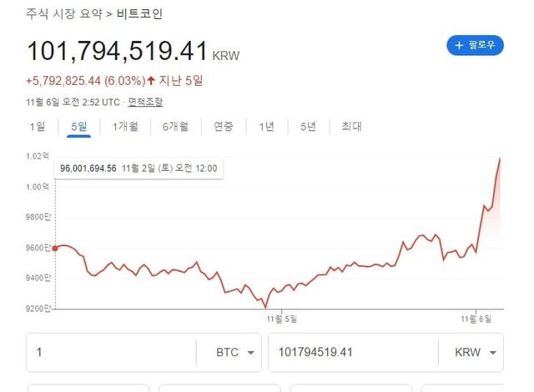Image resolution: width=534 pixels, height=392 pixels.
Task: Show the 1년 chart range
Action: [266, 127]
